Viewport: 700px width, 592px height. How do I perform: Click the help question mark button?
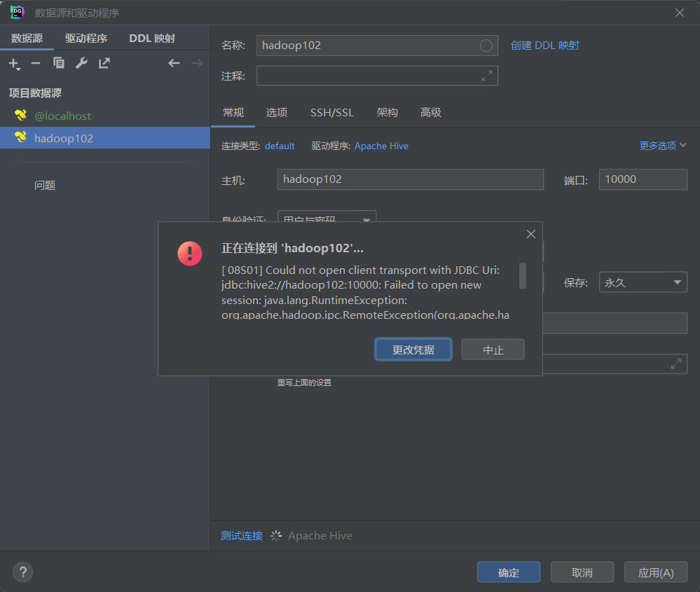(x=22, y=572)
